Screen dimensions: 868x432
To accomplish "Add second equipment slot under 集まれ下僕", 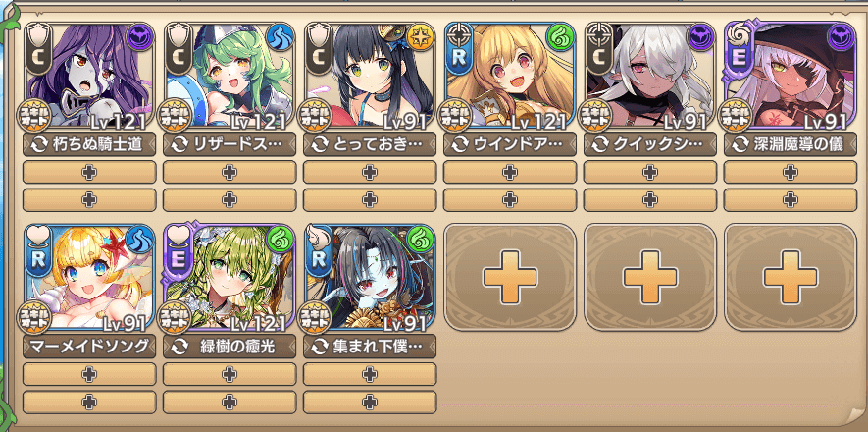I will coord(369,402).
